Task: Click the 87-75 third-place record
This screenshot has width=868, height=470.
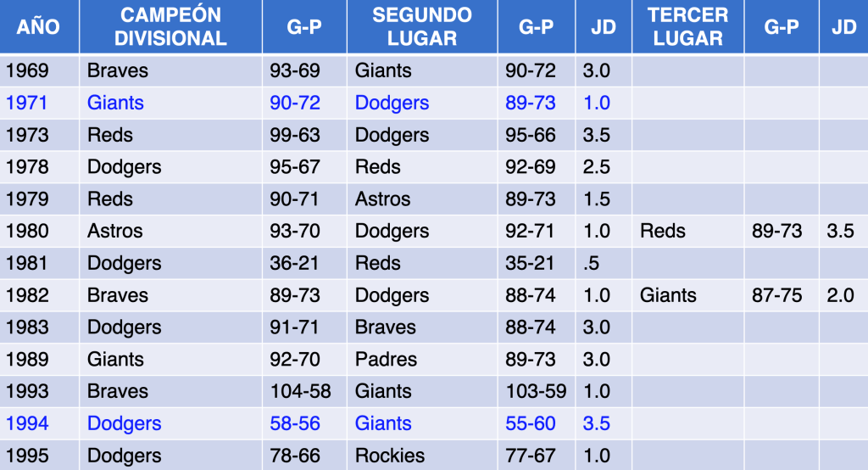Action: [x=777, y=295]
